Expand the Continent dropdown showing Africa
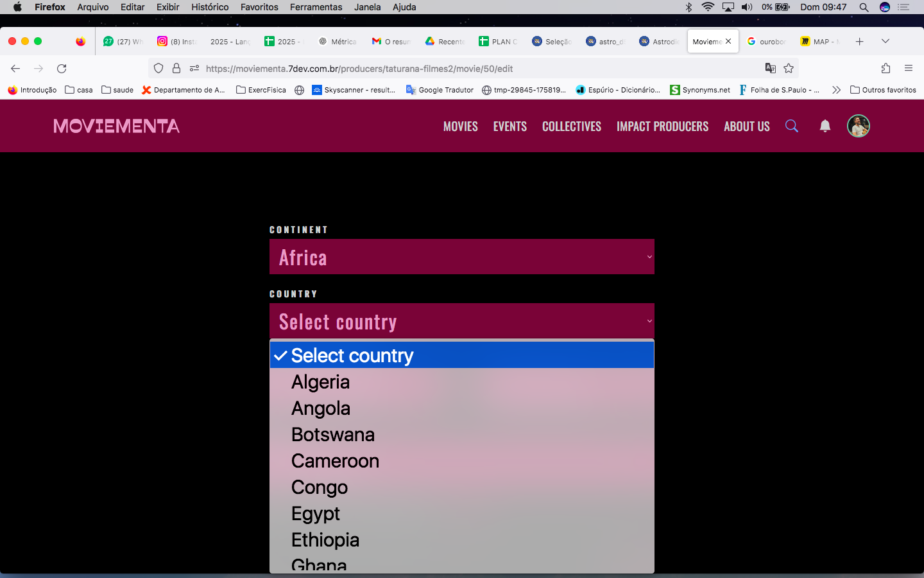Image resolution: width=924 pixels, height=578 pixels. [x=461, y=257]
